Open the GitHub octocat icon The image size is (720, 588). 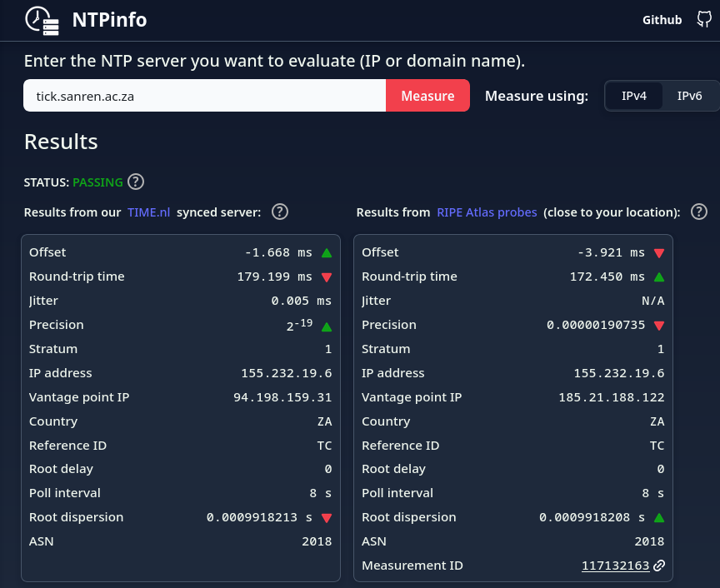[704, 20]
